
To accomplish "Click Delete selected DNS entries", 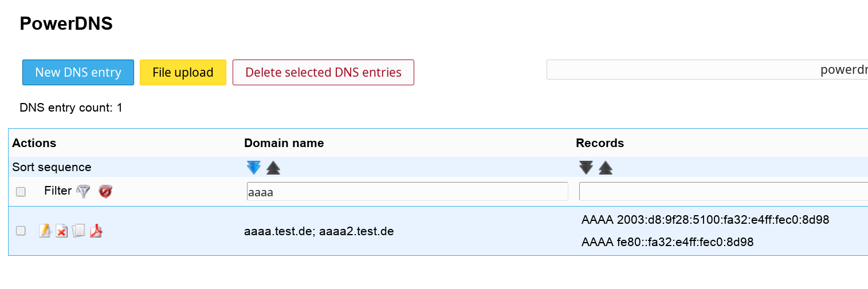I will [323, 72].
